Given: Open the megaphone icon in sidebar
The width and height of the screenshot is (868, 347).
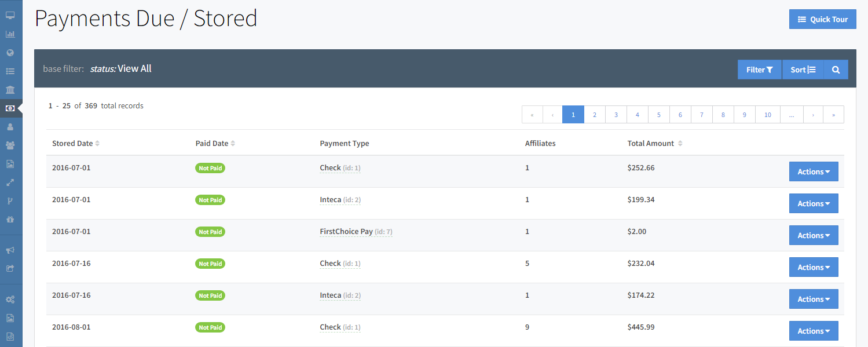Looking at the screenshot, I should coord(10,250).
